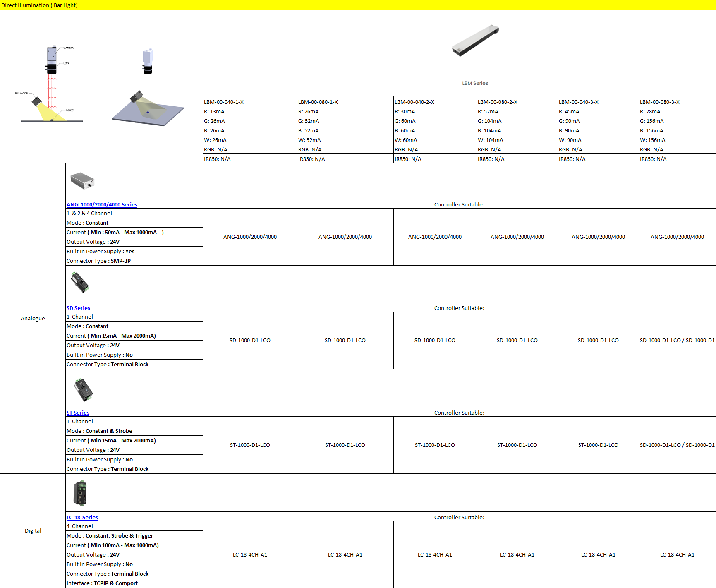The image size is (716, 588).
Task: Select SD-1000-D1-LCO under LBM-00-040-1-X column
Action: point(250,340)
